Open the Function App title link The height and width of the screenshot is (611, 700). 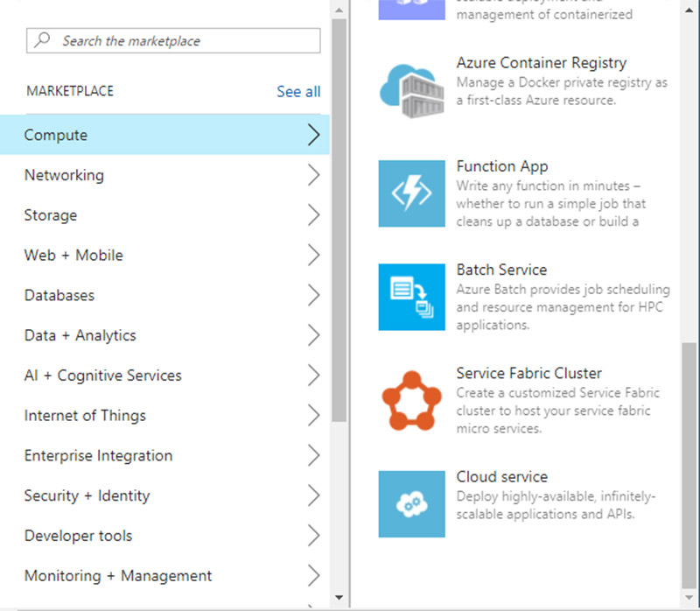[502, 166]
